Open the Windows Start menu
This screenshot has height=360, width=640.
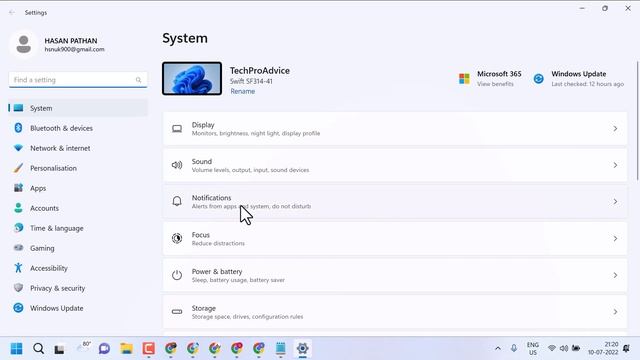(x=16, y=349)
